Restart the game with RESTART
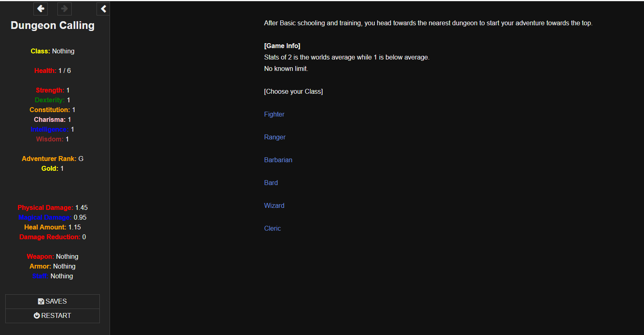 [53, 316]
